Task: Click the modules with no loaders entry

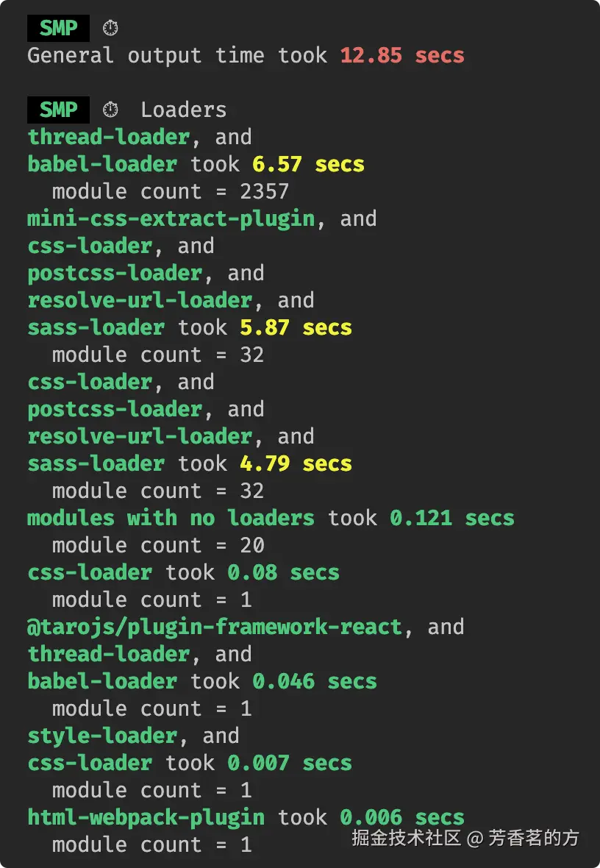Action: click(x=171, y=518)
